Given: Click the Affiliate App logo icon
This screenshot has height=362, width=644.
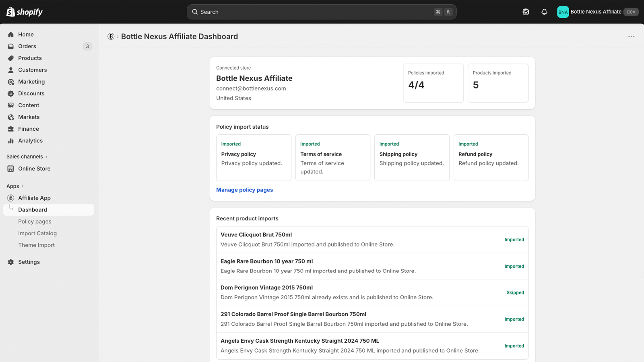Looking at the screenshot, I should coord(11,198).
